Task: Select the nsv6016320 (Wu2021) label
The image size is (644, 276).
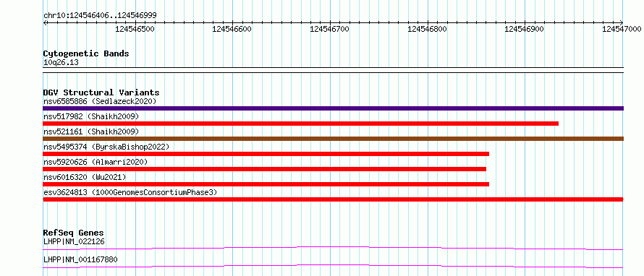Action: [x=85, y=177]
